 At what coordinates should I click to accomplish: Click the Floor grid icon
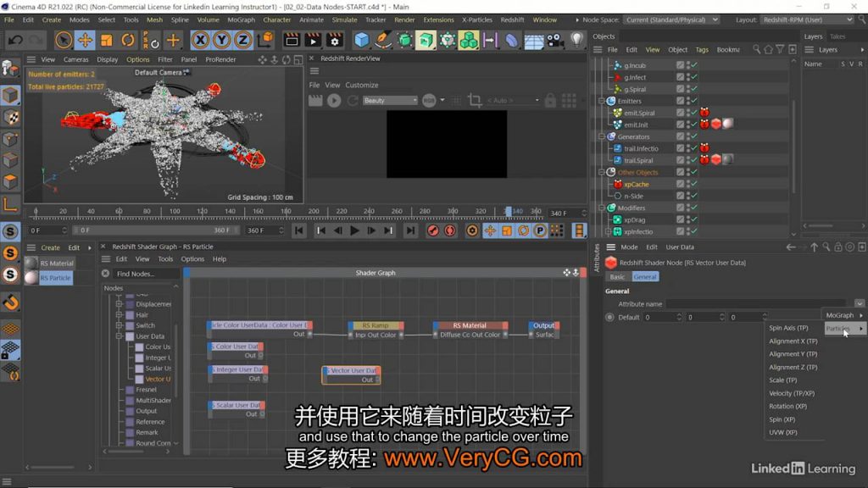[534, 40]
